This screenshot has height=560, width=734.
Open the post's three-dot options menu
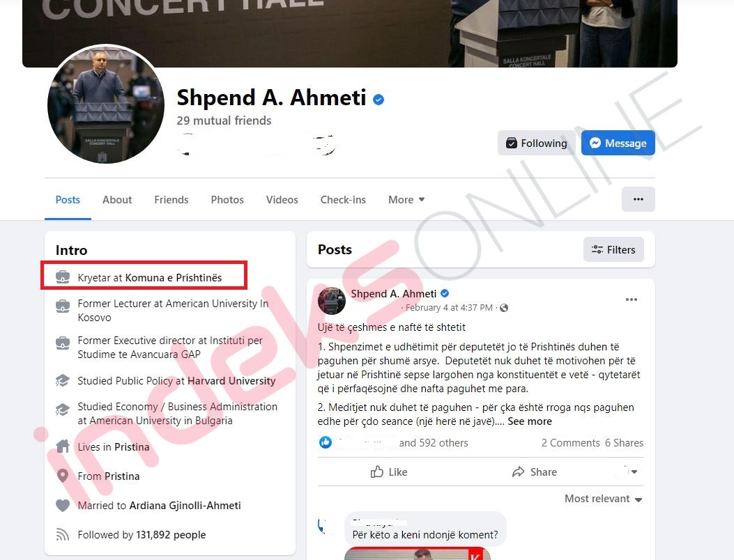[631, 300]
